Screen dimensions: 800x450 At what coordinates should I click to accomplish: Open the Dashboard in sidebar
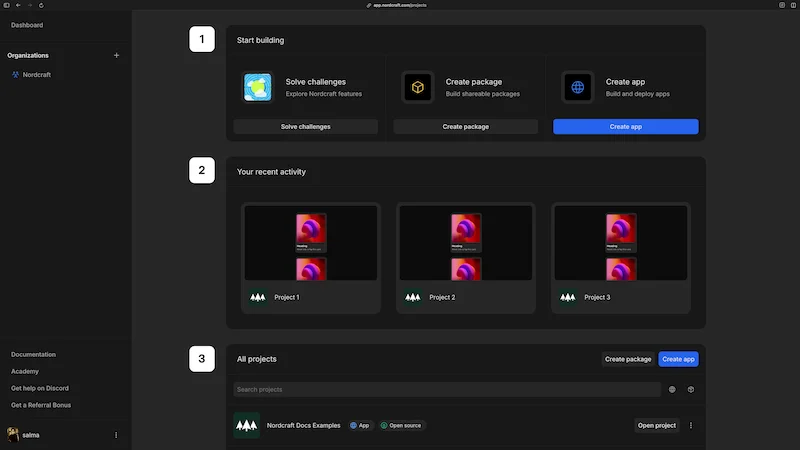pos(27,25)
